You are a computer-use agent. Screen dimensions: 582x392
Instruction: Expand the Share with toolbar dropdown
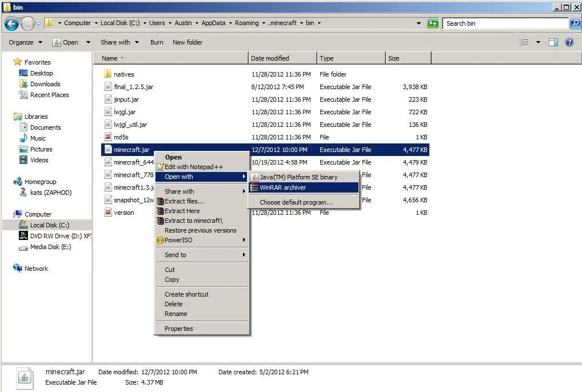(x=137, y=42)
